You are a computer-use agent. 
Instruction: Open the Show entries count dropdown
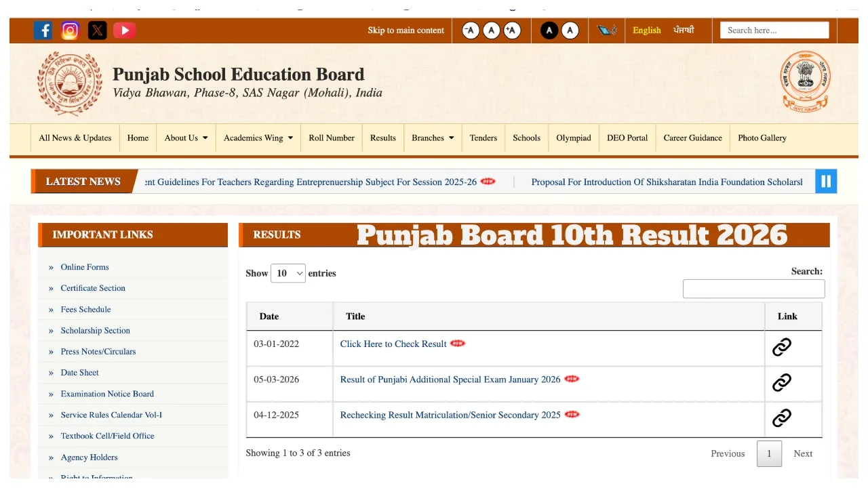point(288,273)
